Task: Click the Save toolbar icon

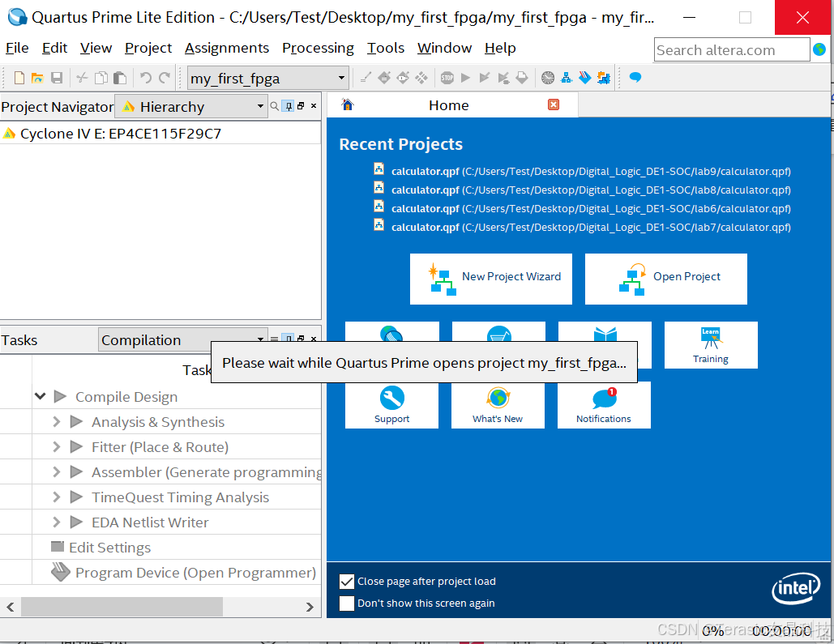Action: pos(57,79)
